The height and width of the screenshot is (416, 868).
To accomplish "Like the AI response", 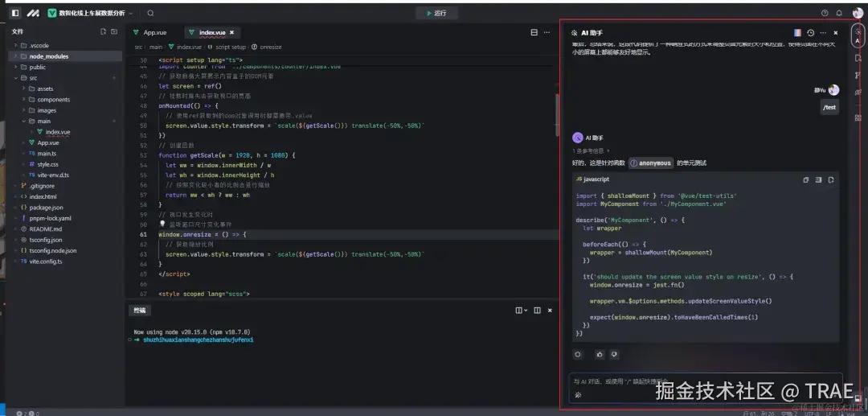I will point(600,354).
